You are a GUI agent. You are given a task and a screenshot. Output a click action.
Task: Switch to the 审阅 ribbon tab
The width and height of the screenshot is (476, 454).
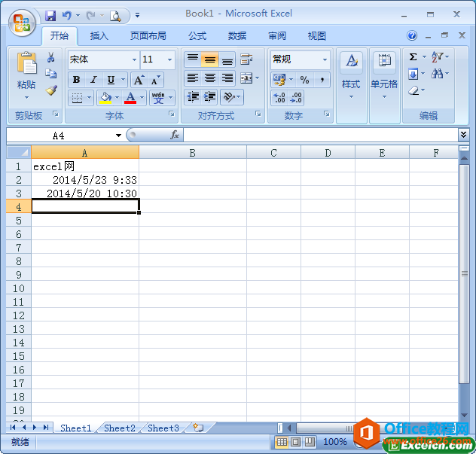pyautogui.click(x=277, y=36)
